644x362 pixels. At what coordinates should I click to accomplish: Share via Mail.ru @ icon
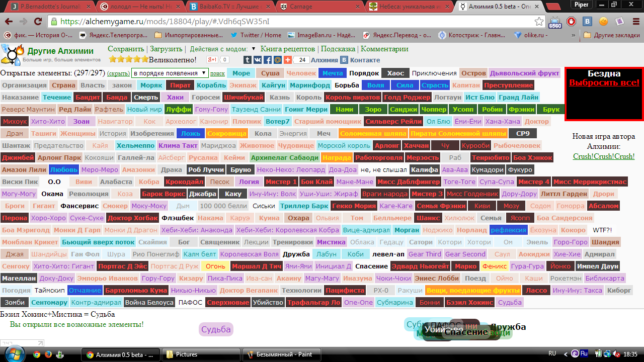278,60
